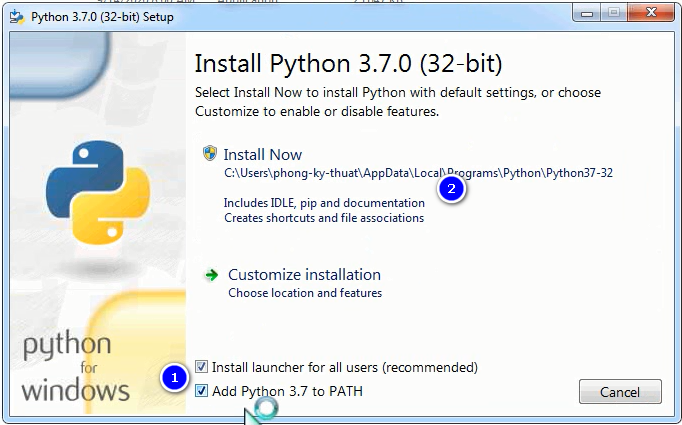Click the default install path text

[418, 173]
